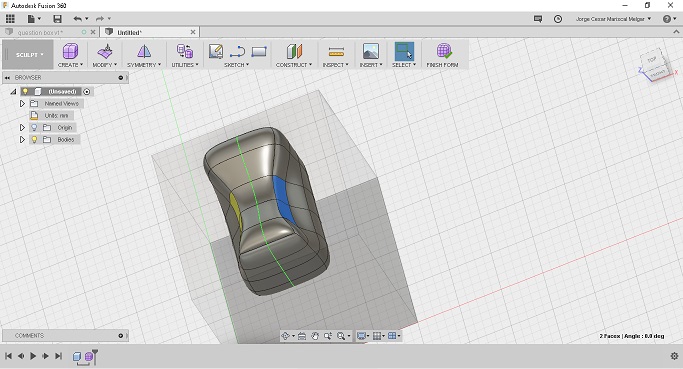Click the Comments panel options dot
683x369 pixels.
coord(121,335)
